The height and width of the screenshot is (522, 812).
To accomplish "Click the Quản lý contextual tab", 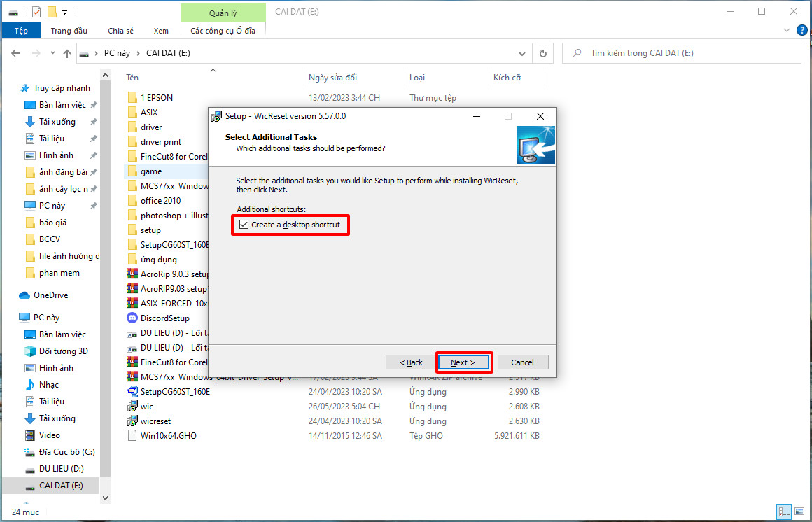I will coord(223,13).
